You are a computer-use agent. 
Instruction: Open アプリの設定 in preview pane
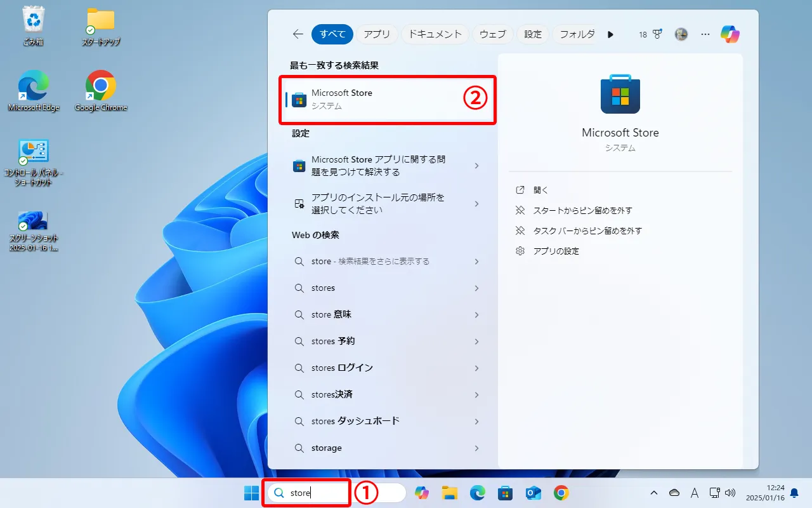556,251
